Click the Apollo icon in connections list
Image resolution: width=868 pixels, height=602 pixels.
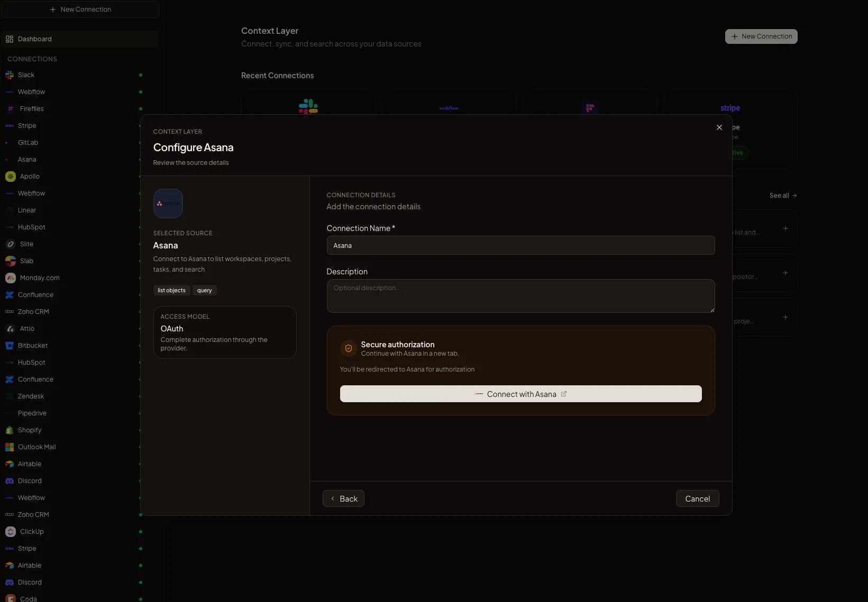pos(11,177)
